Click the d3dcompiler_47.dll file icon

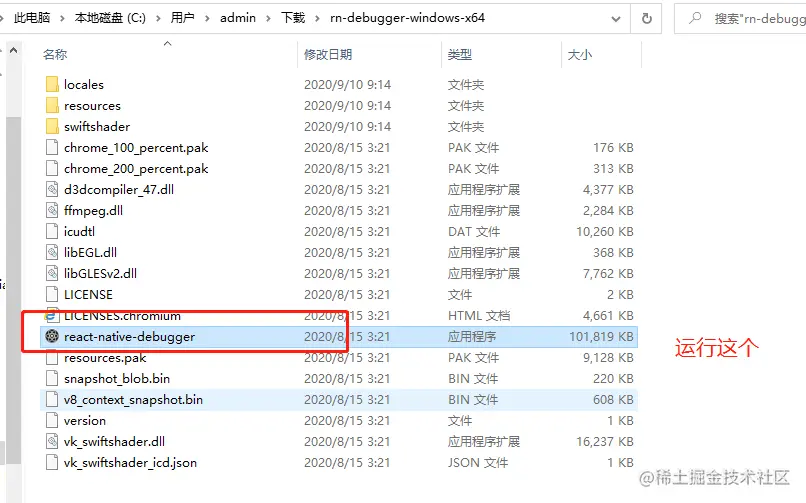pos(52,190)
